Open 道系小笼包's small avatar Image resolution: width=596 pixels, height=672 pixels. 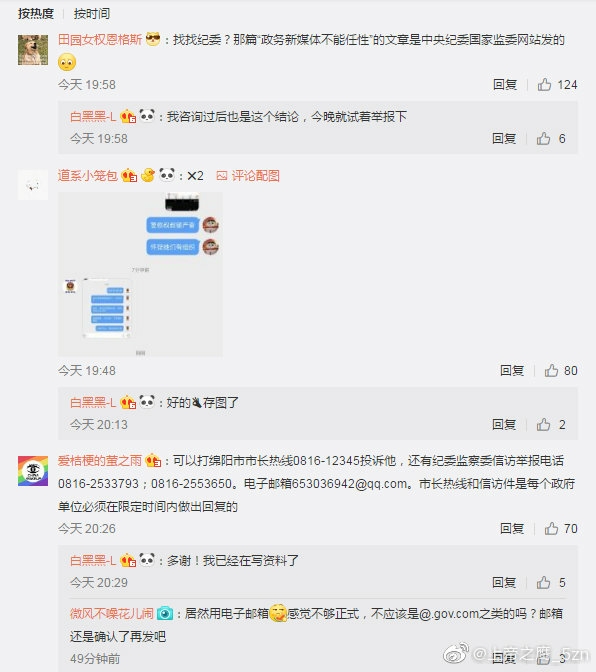[33, 185]
